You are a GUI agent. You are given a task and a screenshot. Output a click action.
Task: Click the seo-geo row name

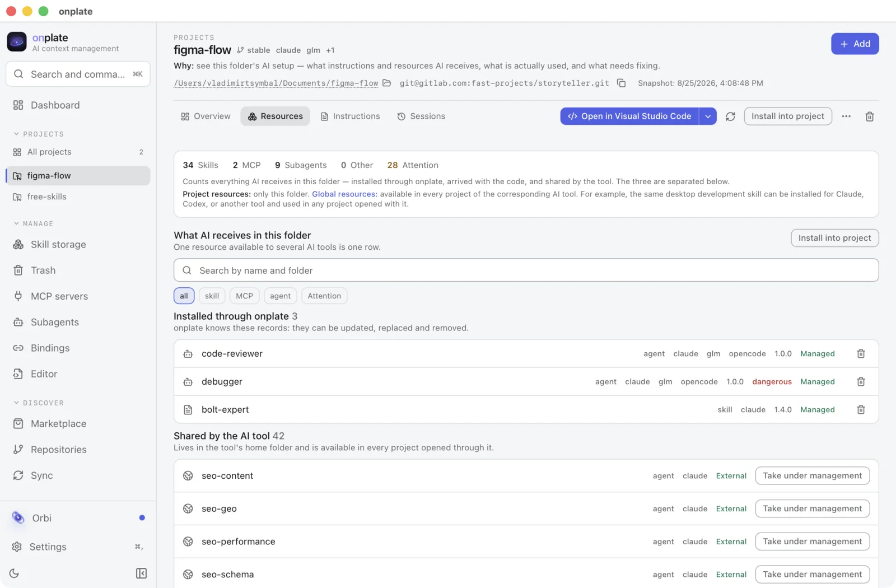[219, 509]
